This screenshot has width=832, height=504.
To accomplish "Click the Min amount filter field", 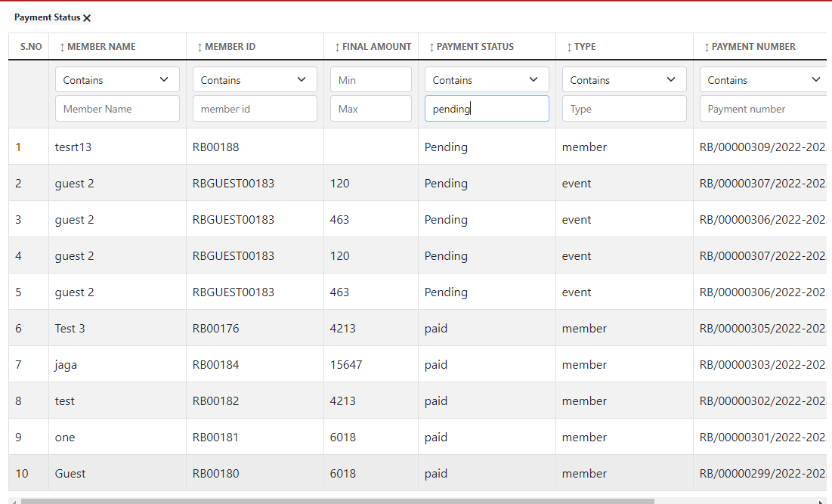I will 370,79.
